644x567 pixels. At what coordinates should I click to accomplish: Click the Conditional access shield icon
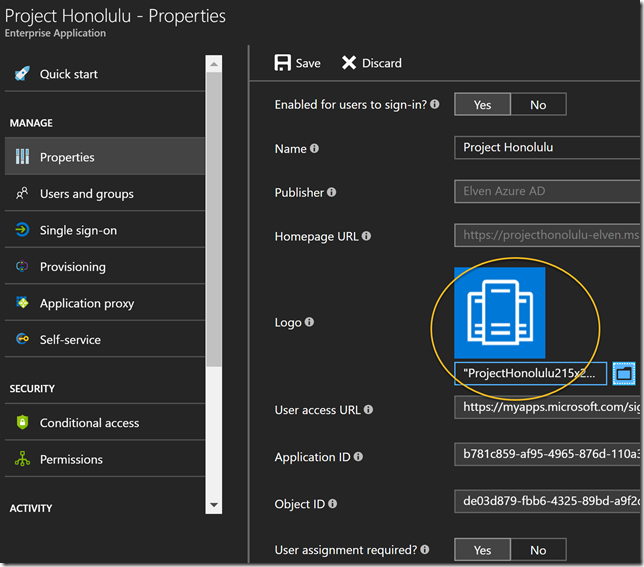pos(22,423)
